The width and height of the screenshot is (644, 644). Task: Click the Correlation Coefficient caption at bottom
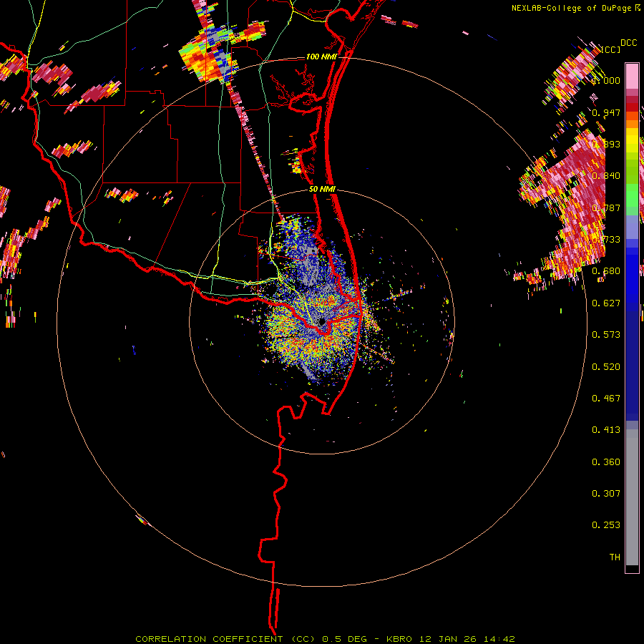[325, 639]
